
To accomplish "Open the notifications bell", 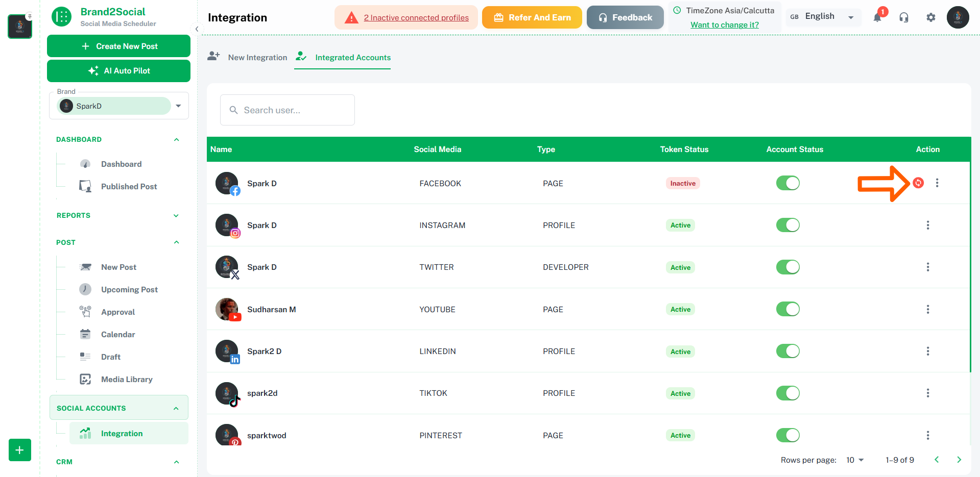I will [x=877, y=17].
